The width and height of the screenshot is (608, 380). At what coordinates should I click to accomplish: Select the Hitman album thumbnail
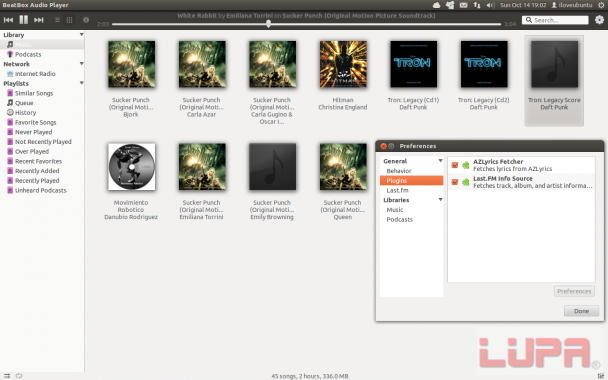tap(343, 64)
